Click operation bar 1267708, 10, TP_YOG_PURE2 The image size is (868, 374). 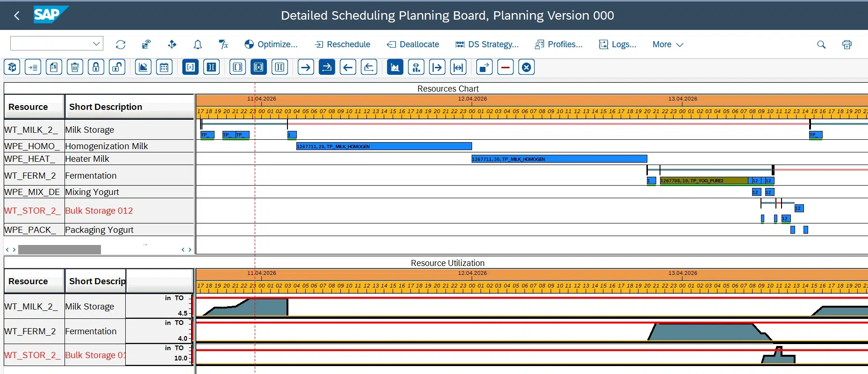click(x=704, y=180)
